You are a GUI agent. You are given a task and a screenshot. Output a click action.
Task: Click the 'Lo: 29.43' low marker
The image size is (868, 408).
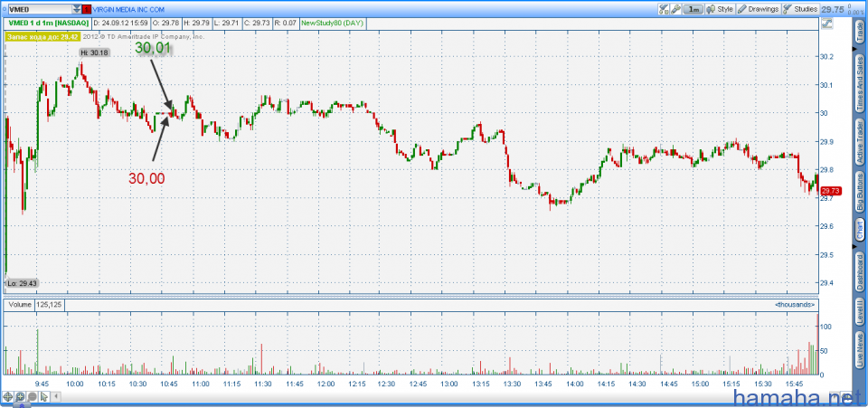click(22, 283)
